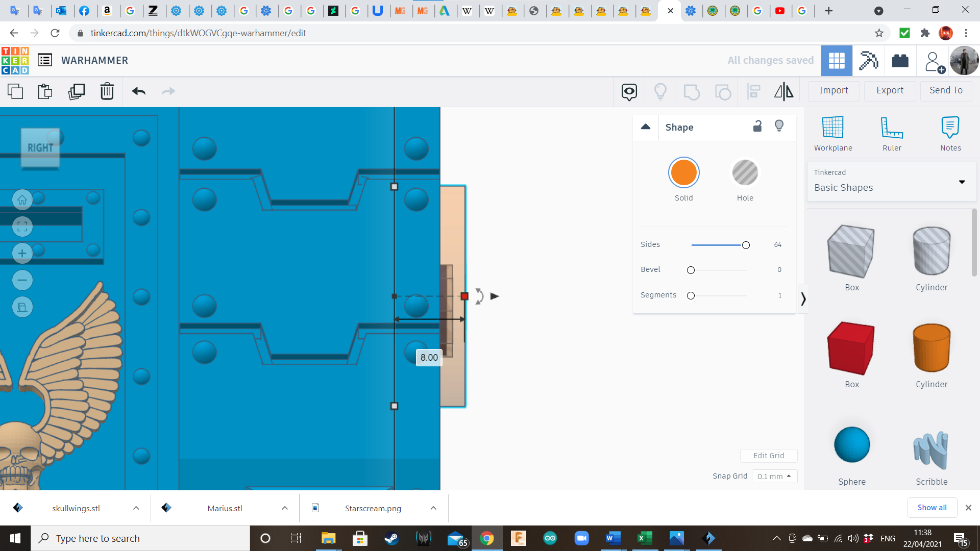Image resolution: width=980 pixels, height=551 pixels.
Task: Click the Import button
Action: [x=834, y=90]
